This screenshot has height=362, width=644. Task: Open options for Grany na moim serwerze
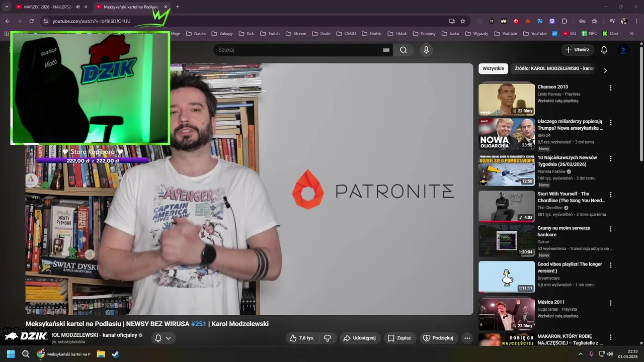611,229
